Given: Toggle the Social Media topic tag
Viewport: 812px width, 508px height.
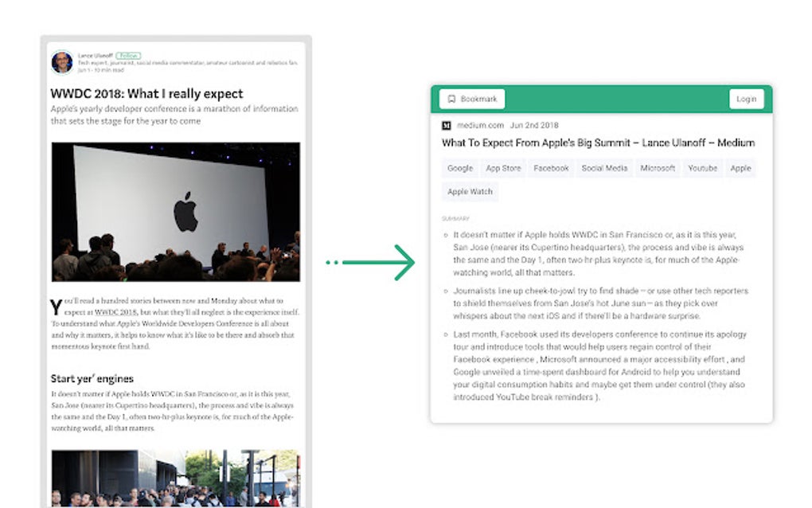Looking at the screenshot, I should [x=604, y=168].
